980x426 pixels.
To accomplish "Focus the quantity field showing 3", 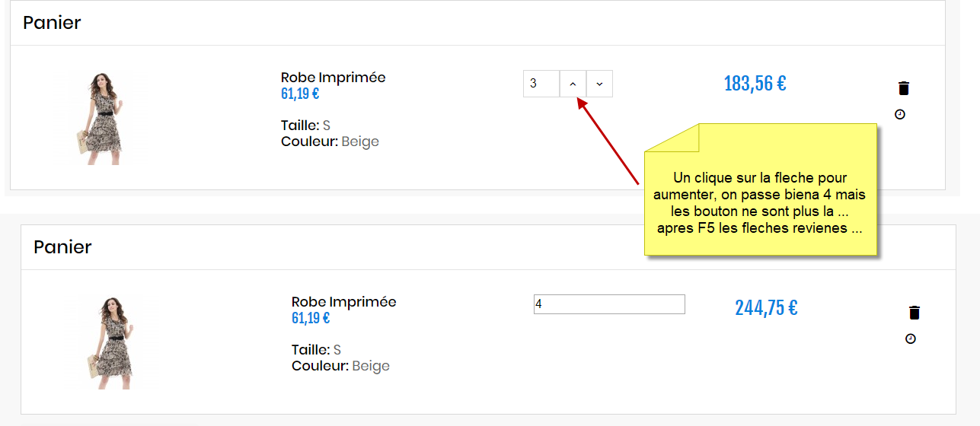I will click(x=541, y=84).
